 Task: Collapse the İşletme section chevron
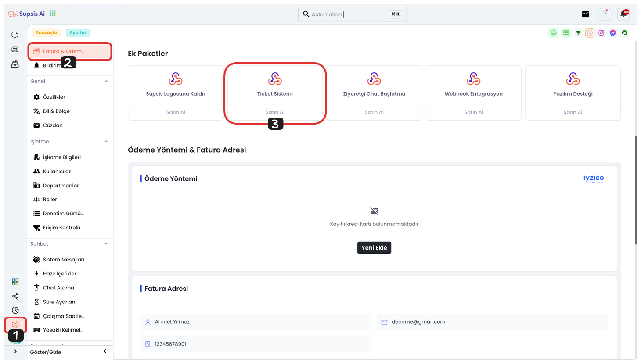(106, 141)
